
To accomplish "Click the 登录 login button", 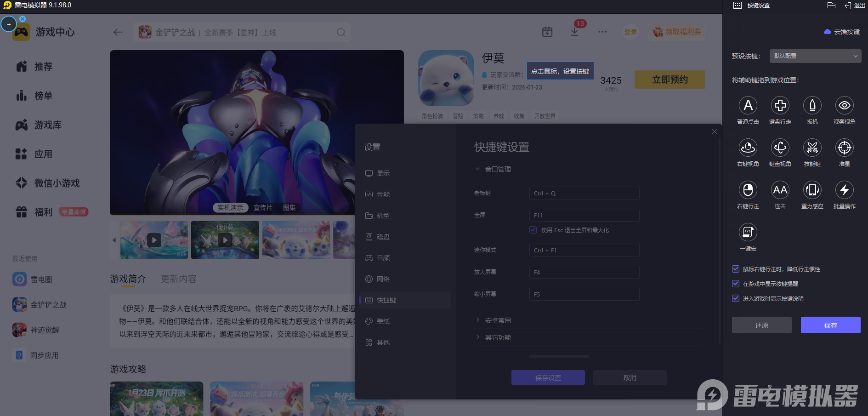I will point(630,32).
